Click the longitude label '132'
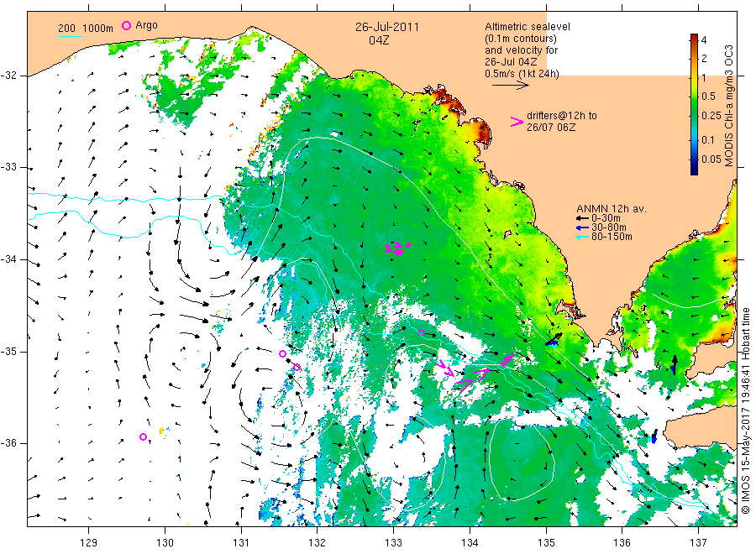This screenshot has width=756, height=554. coord(318,543)
